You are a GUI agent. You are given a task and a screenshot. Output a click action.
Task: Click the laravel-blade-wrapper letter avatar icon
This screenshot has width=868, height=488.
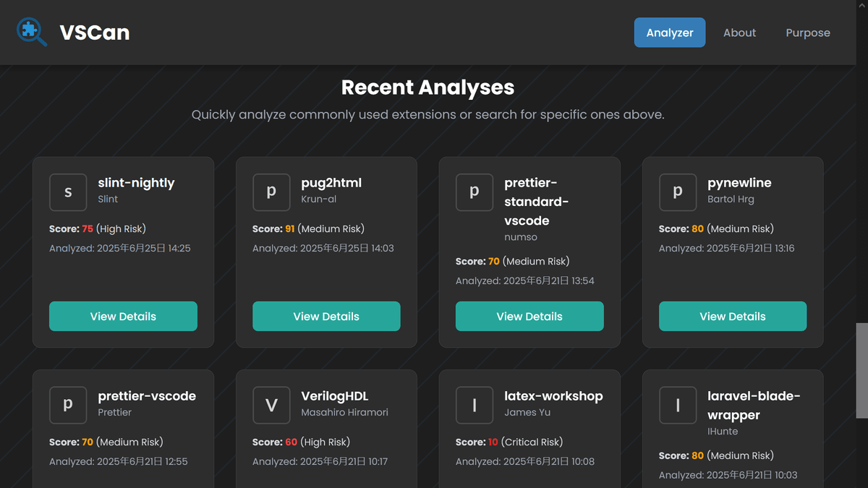pos(678,406)
